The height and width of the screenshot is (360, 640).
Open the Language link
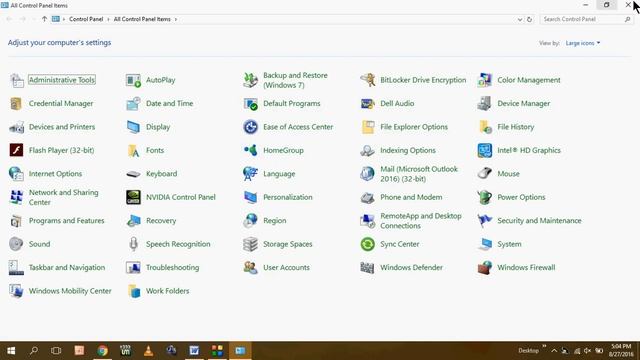pyautogui.click(x=279, y=174)
